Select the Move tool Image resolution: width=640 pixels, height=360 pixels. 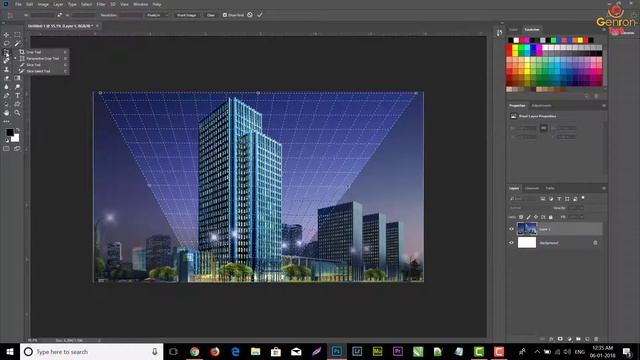6,35
